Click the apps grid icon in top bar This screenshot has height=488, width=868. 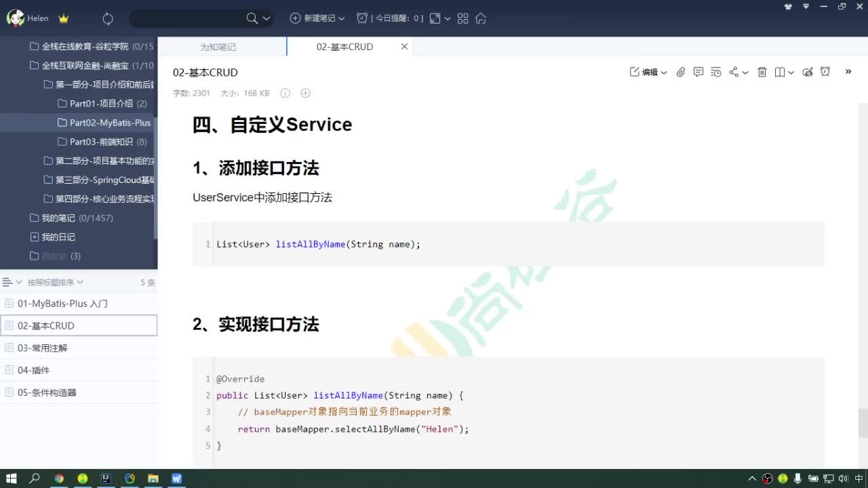(x=463, y=18)
